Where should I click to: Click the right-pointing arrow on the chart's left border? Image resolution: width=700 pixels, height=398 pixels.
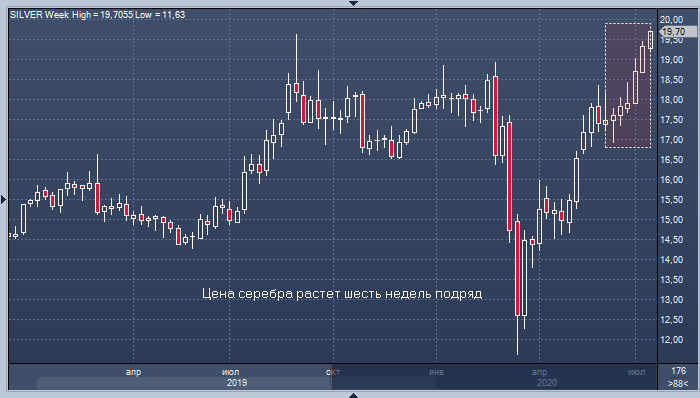pyautogui.click(x=4, y=199)
